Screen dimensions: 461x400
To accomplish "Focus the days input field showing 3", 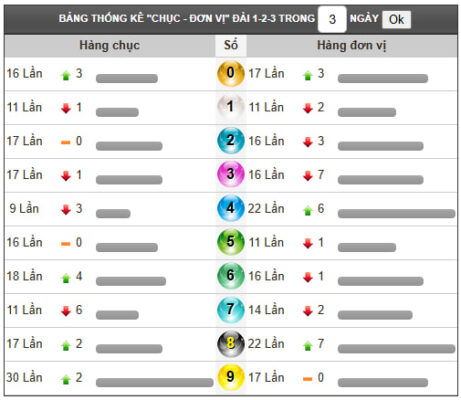I will [332, 19].
